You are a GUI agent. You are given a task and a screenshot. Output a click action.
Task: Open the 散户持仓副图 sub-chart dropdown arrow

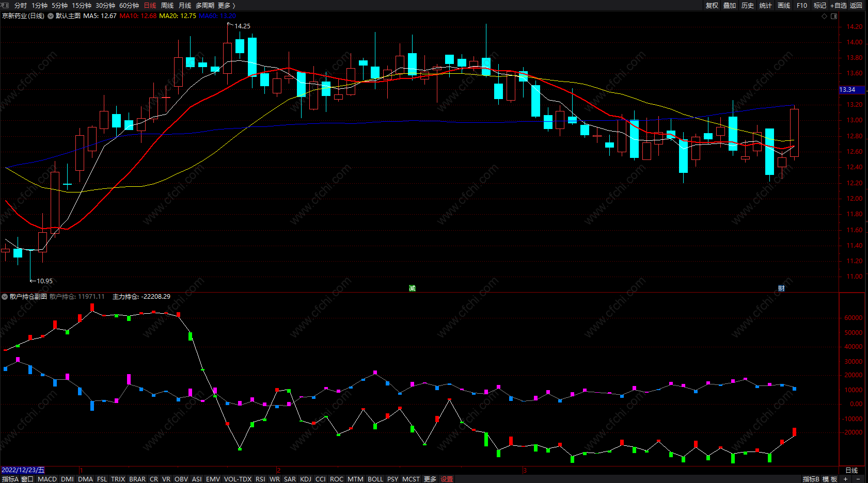(x=5, y=297)
